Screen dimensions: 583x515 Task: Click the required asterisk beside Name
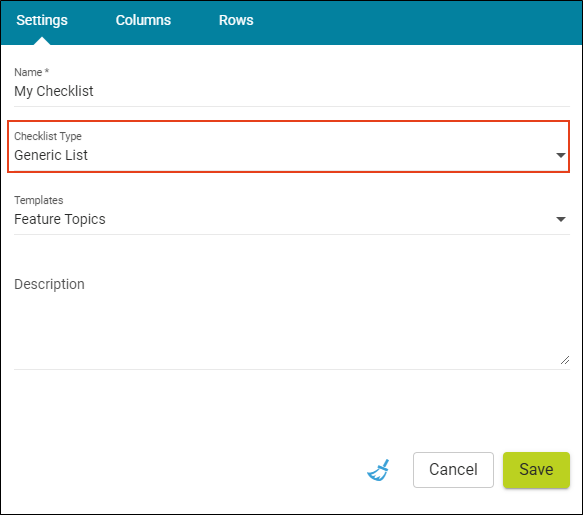point(47,71)
